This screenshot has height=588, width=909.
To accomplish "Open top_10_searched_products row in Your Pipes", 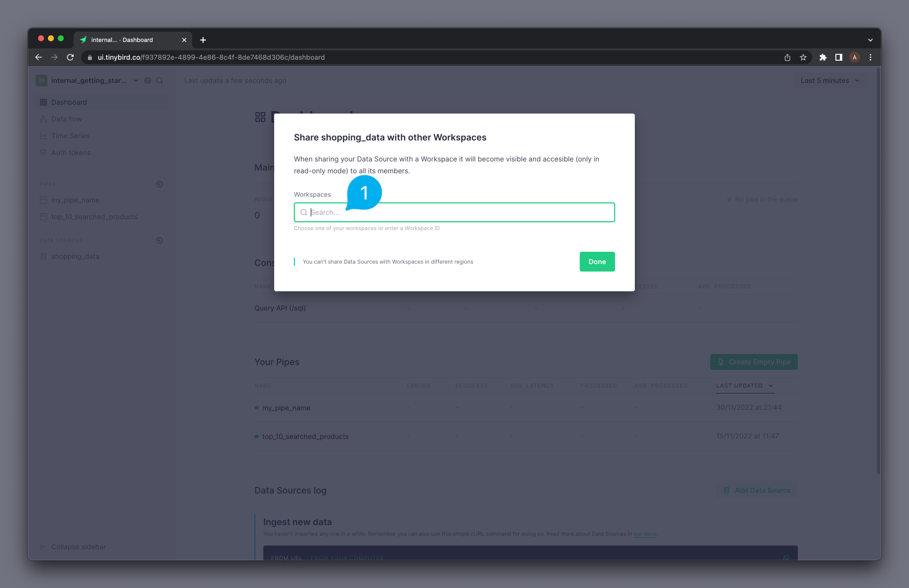I will point(526,436).
